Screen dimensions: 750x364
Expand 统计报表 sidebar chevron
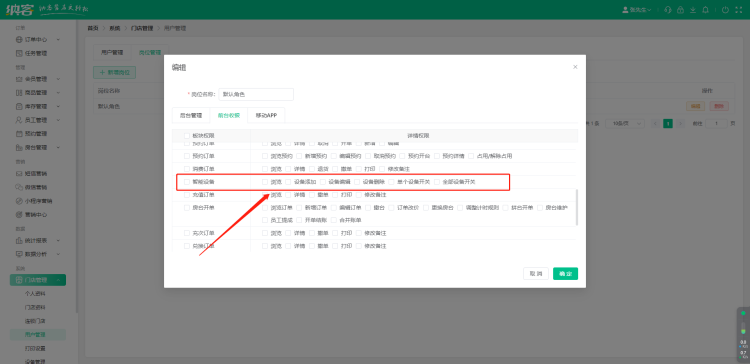point(58,240)
